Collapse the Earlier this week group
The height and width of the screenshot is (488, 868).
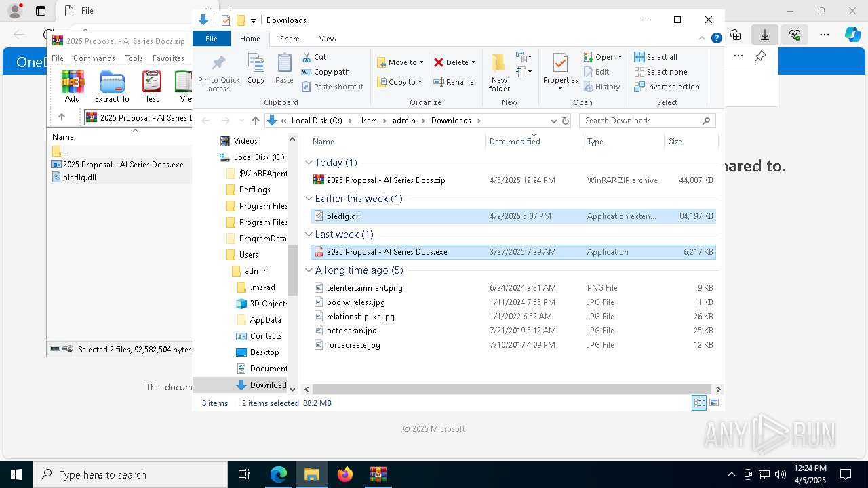[x=309, y=199]
